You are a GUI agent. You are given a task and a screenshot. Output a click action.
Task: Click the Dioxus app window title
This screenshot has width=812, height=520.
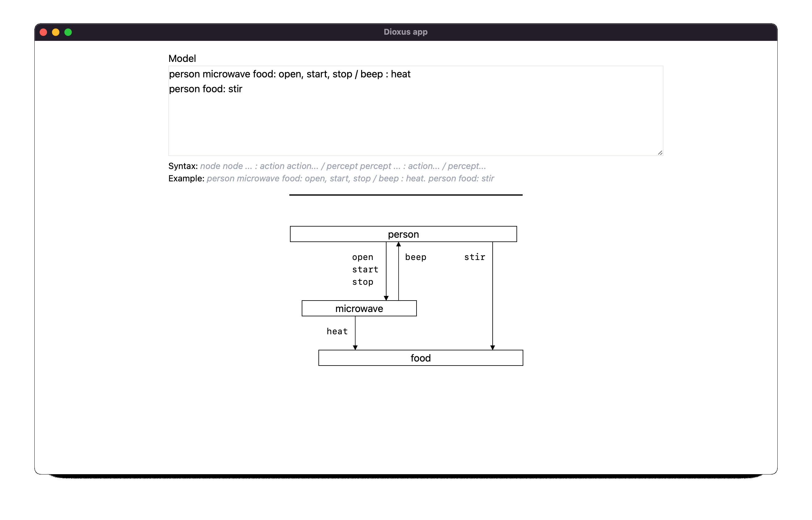click(405, 32)
